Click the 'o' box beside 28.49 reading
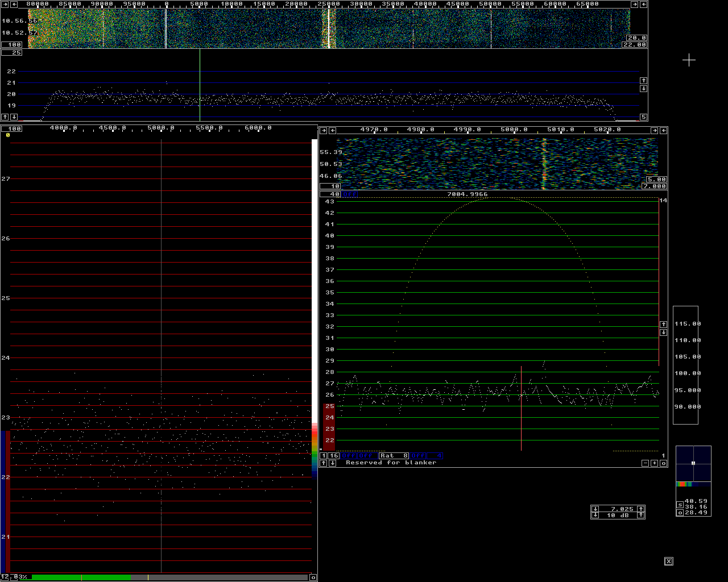Screen dimensions: 728x582 [x=679, y=513]
